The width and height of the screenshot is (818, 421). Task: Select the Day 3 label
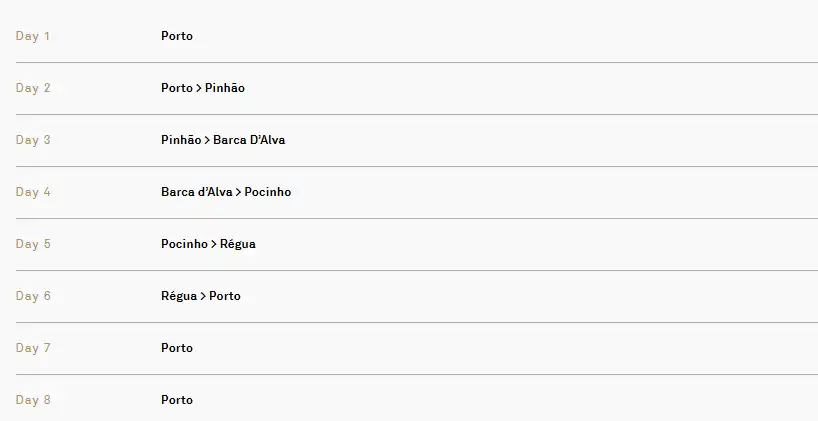coord(33,140)
